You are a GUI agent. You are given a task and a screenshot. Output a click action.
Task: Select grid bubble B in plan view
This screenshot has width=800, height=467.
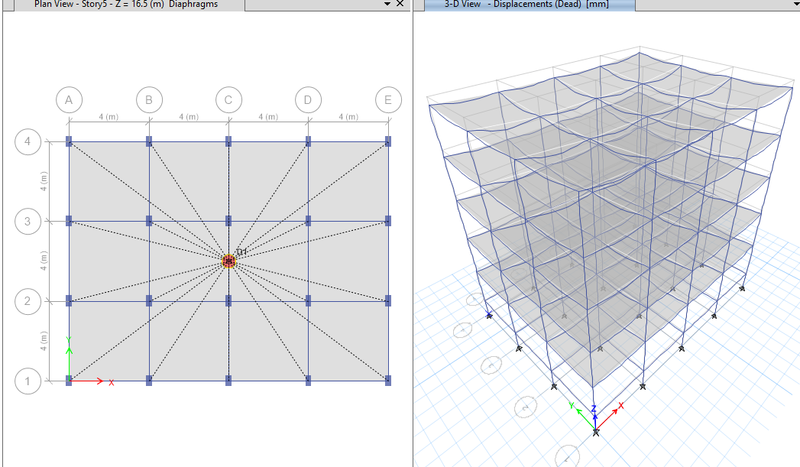[149, 100]
